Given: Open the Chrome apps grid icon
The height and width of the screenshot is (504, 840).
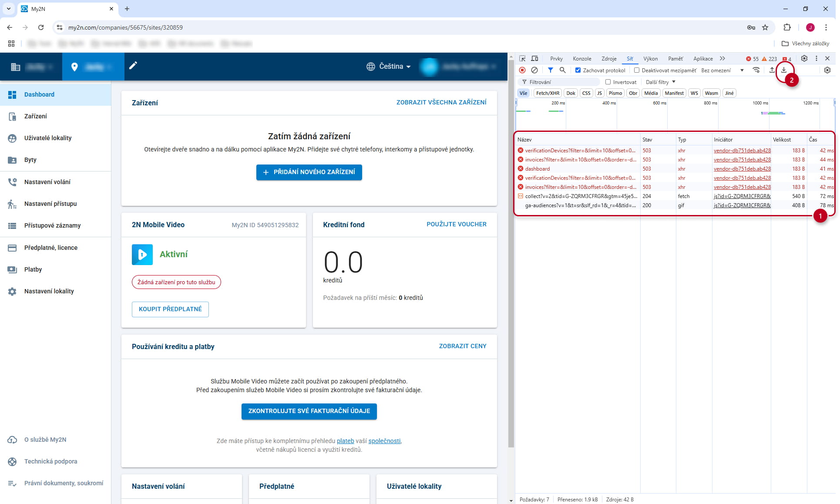Looking at the screenshot, I should pyautogui.click(x=11, y=44).
